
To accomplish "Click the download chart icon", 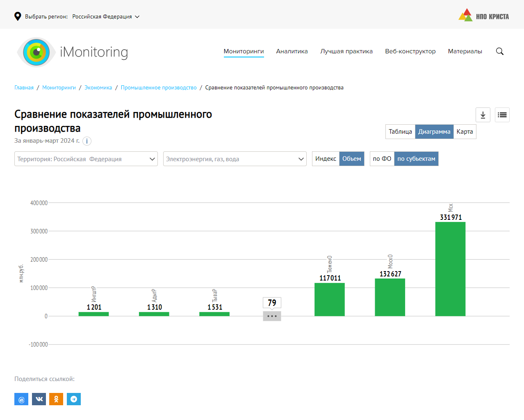I will tap(483, 115).
